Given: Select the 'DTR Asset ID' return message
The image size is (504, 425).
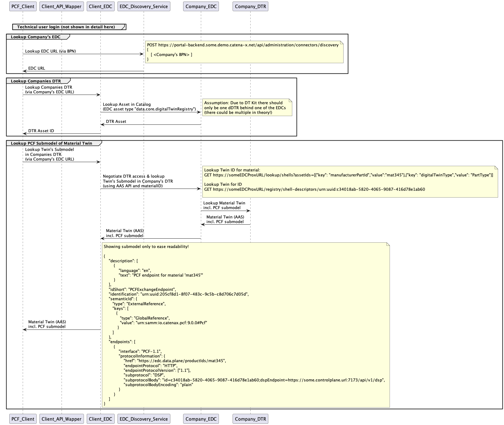Looking at the screenshot, I should pyautogui.click(x=41, y=131).
